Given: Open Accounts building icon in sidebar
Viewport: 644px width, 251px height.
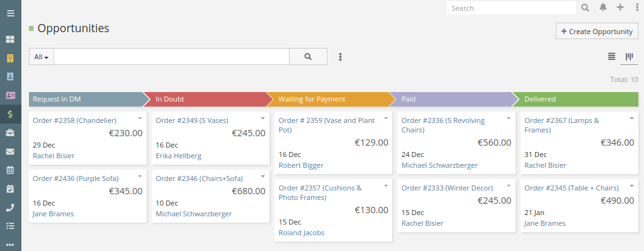Looking at the screenshot, I should click(x=10, y=58).
